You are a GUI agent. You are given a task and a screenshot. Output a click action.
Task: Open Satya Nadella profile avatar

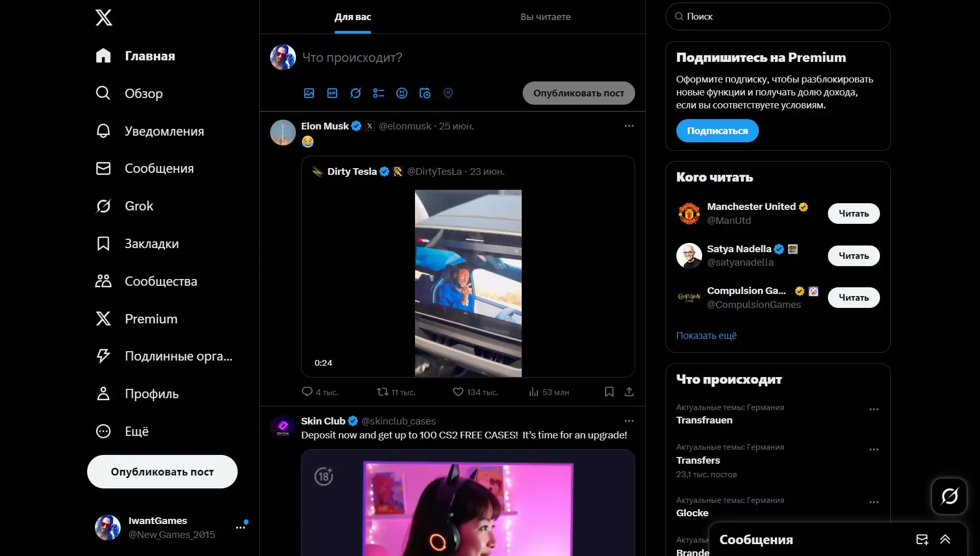click(x=689, y=256)
